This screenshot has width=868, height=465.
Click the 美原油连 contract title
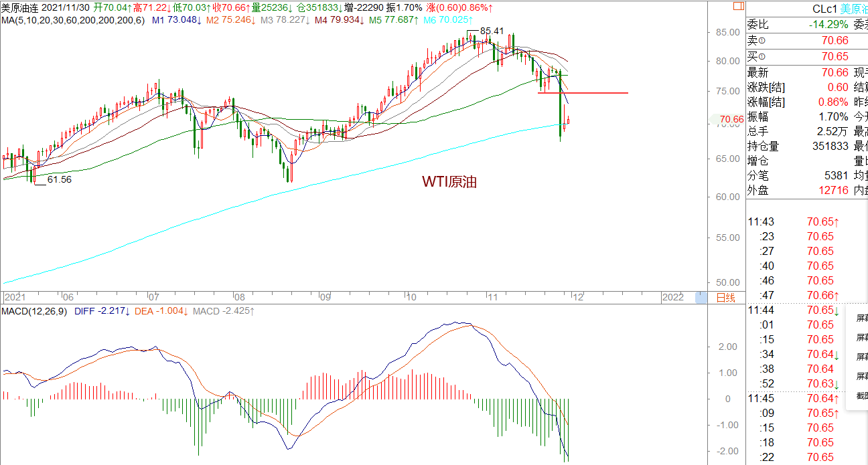click(x=19, y=7)
